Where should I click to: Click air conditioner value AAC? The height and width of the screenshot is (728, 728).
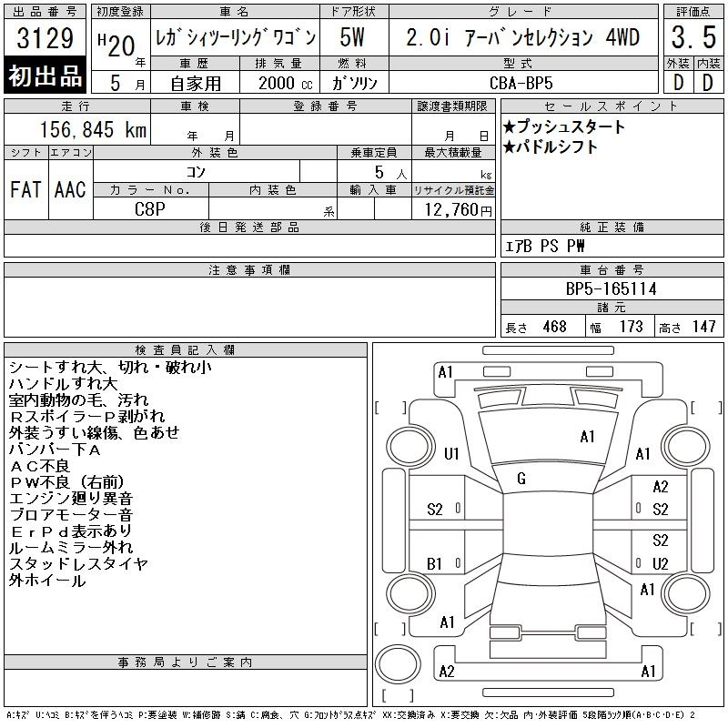click(x=70, y=189)
